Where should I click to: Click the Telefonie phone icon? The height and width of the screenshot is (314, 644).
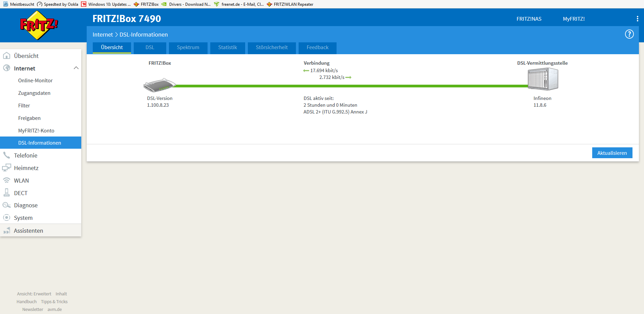pyautogui.click(x=6, y=155)
